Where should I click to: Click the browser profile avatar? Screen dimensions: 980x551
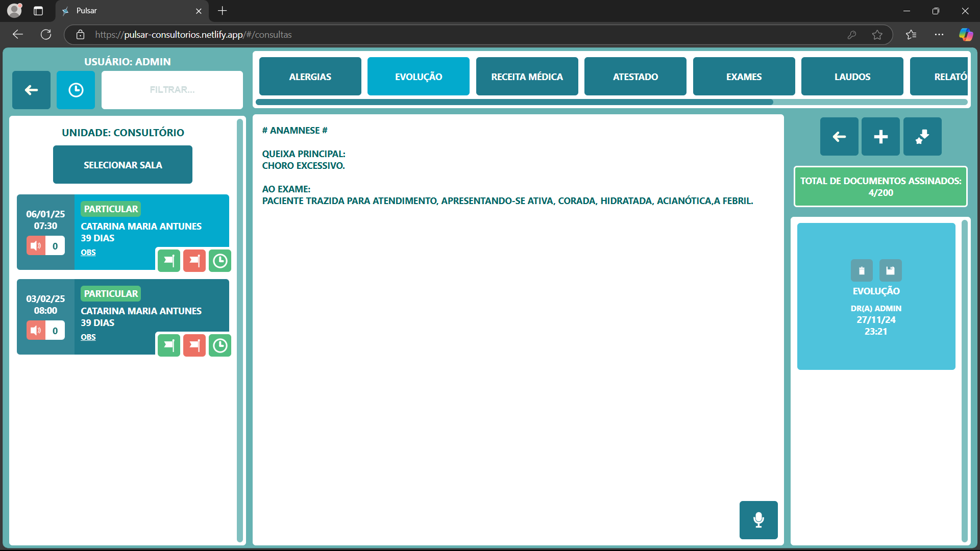15,10
